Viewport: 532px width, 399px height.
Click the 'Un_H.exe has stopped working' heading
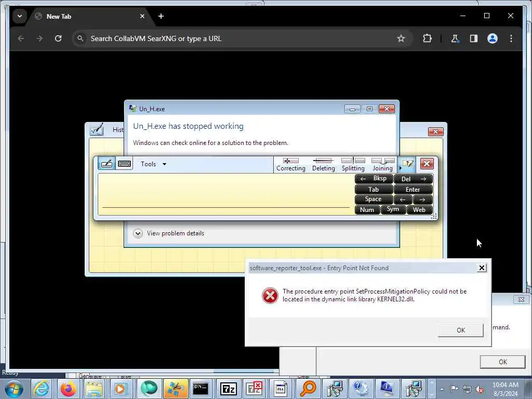pos(188,126)
